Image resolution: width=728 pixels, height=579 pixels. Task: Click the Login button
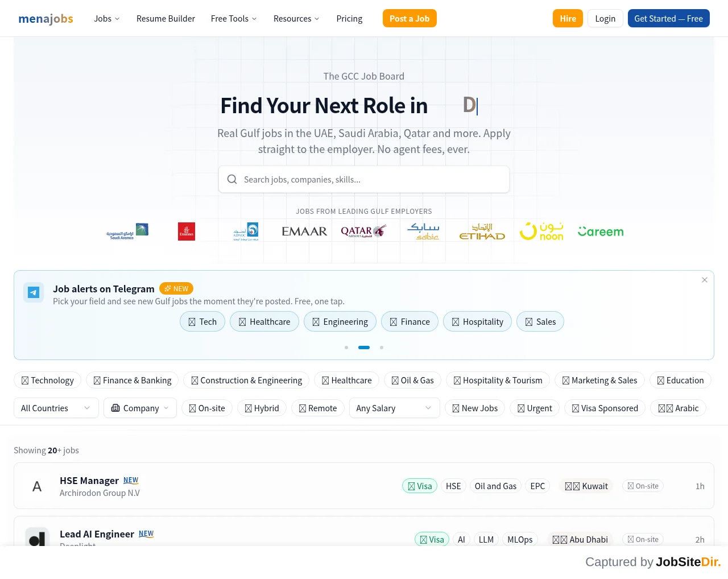[605, 18]
